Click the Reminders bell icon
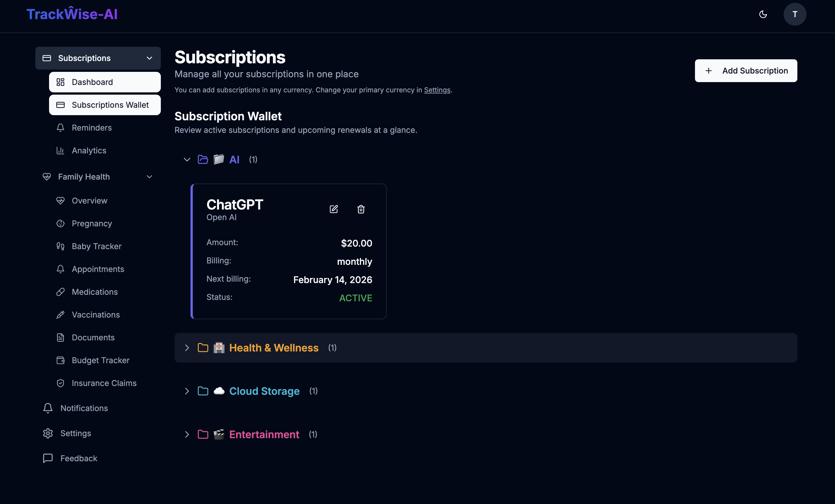This screenshot has width=835, height=504. [x=61, y=128]
